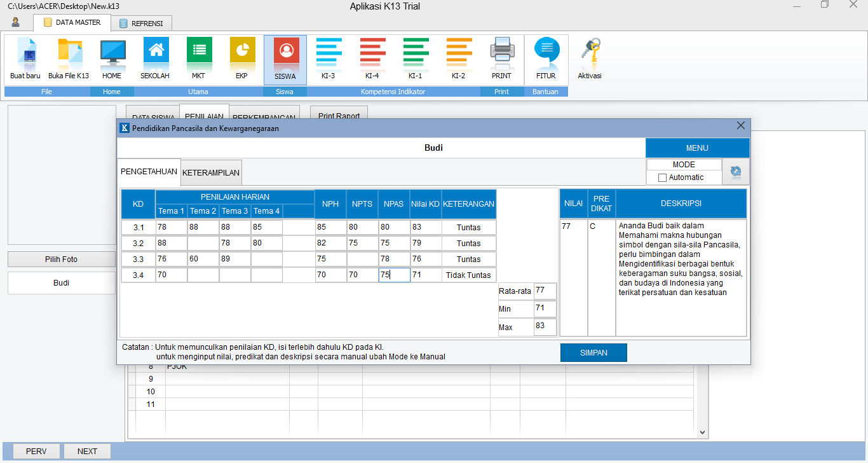The width and height of the screenshot is (868, 463).
Task: Click the Pilih Foto button
Action: [61, 259]
